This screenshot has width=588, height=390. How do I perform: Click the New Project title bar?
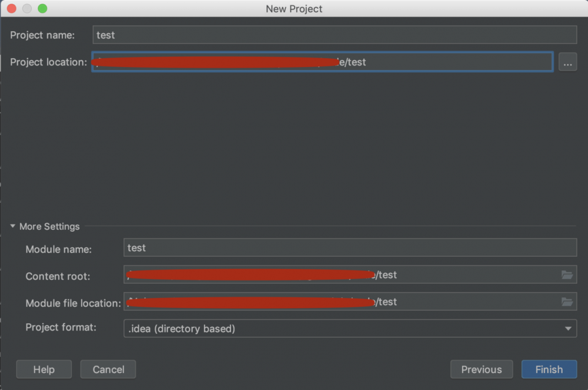pyautogui.click(x=294, y=9)
